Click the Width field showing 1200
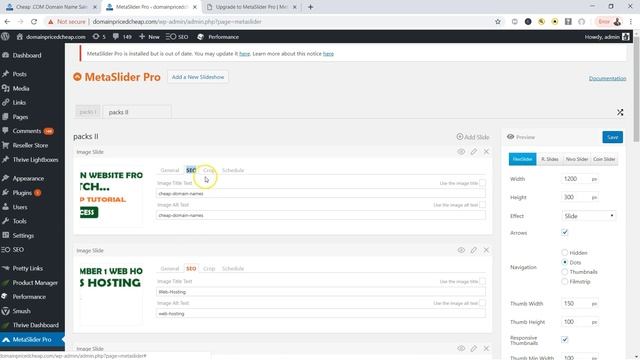The image size is (640, 360). coord(576,179)
